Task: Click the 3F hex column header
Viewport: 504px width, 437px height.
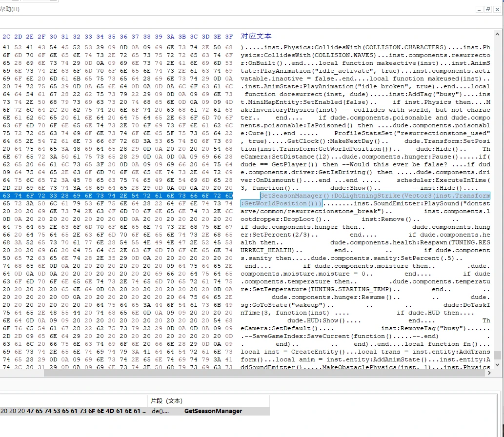Action: click(229, 37)
